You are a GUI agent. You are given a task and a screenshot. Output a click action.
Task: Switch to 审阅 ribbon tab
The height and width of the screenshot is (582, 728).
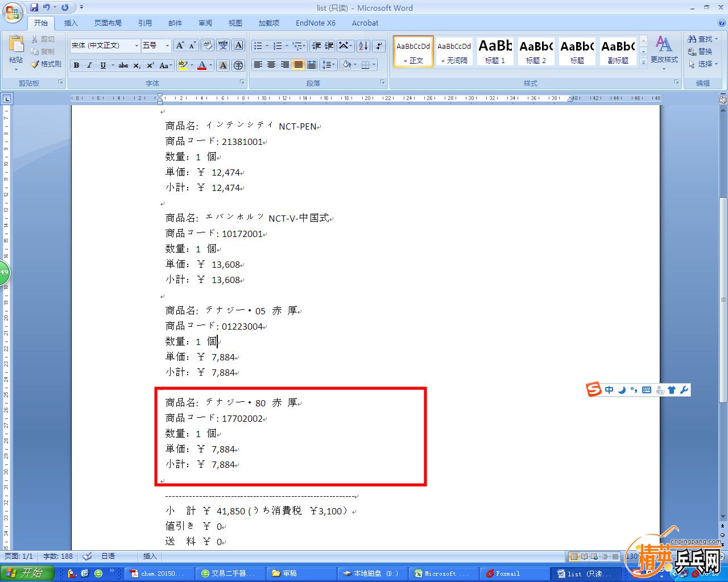tap(205, 23)
